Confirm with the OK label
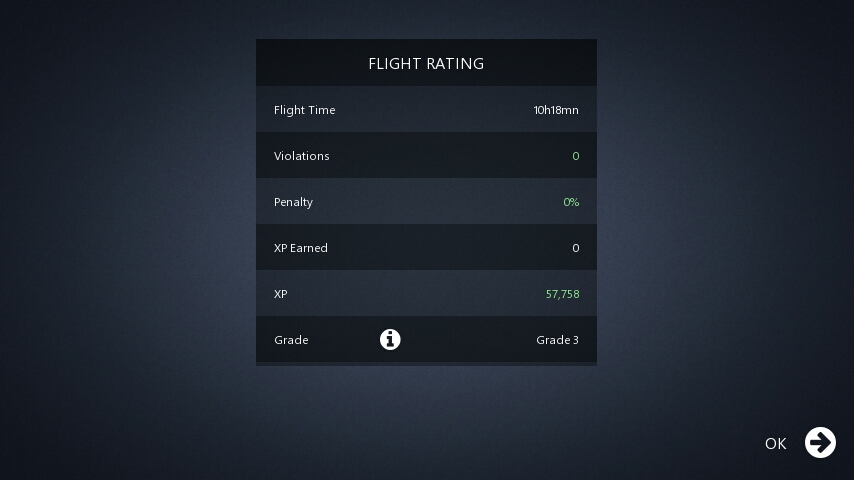The height and width of the screenshot is (480, 854). 776,443
